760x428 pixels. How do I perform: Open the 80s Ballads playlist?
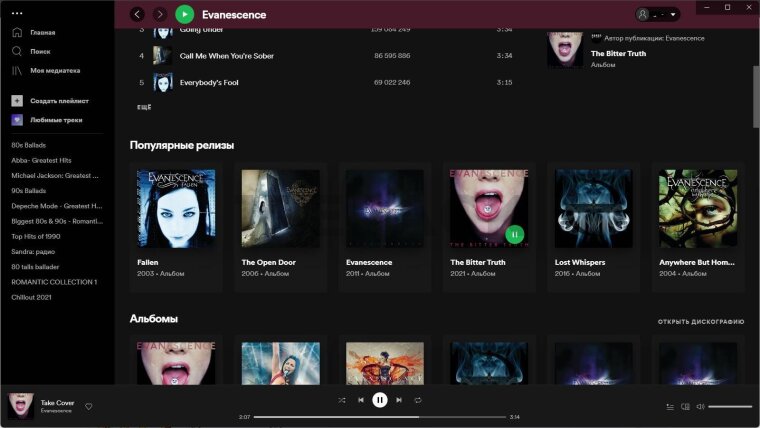[x=29, y=145]
